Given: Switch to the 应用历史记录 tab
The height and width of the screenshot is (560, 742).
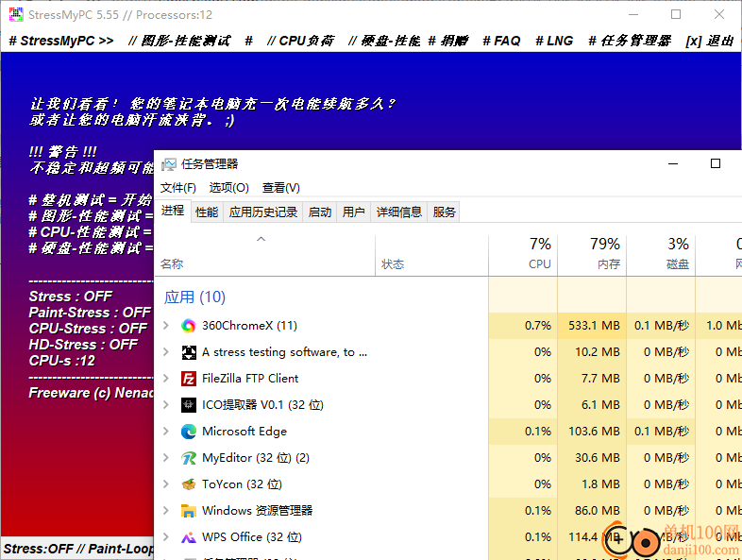Looking at the screenshot, I should pos(263,212).
